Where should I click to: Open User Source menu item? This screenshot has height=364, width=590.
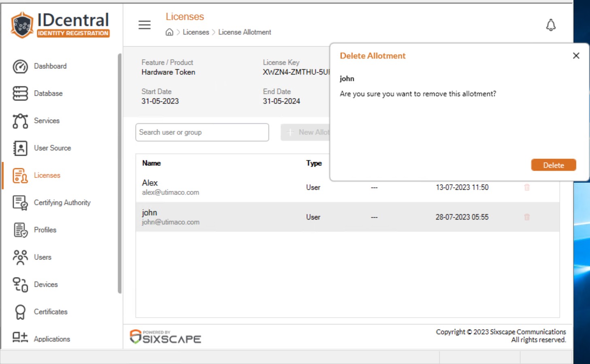52,148
